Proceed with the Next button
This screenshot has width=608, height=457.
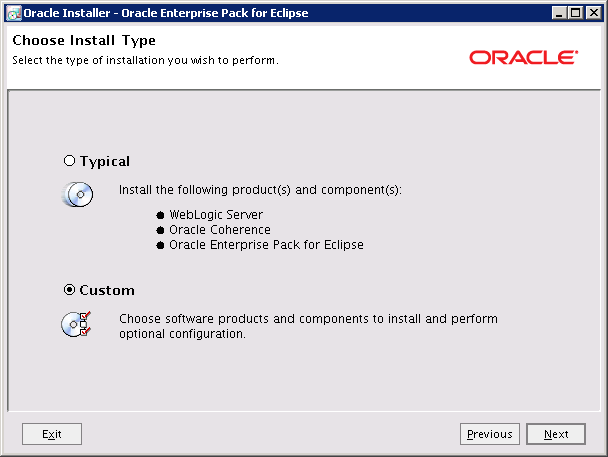tap(556, 434)
